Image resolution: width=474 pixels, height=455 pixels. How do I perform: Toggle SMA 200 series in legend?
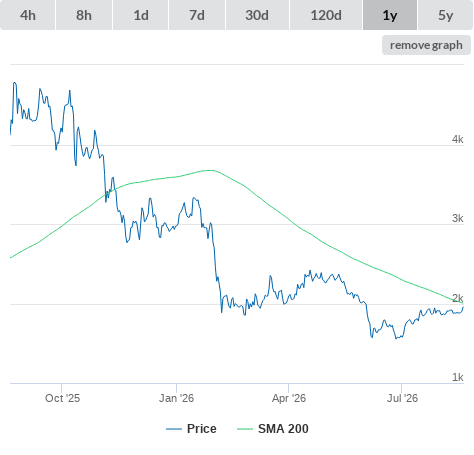click(x=283, y=429)
